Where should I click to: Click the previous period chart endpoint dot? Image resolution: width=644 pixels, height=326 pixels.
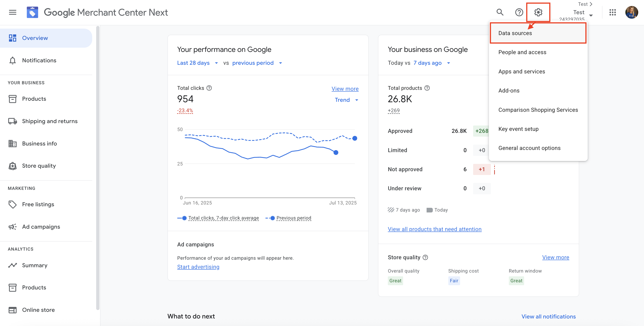355,138
